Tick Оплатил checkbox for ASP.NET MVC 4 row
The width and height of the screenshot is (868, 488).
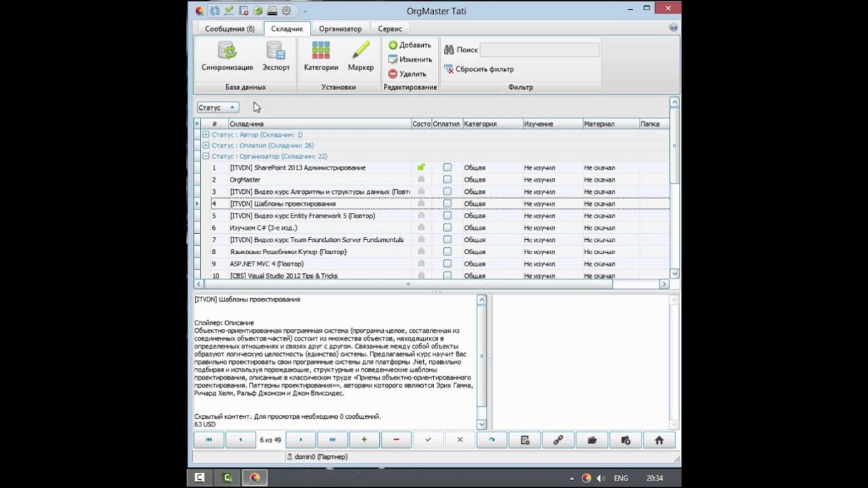(448, 264)
